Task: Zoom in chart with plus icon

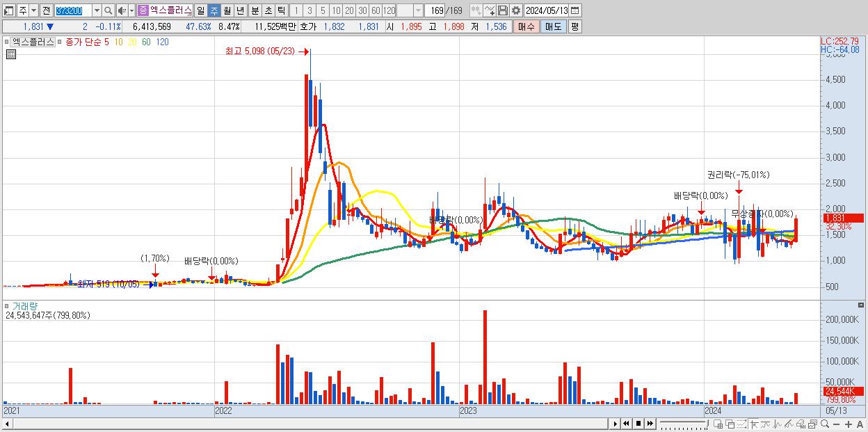Action: (x=849, y=424)
